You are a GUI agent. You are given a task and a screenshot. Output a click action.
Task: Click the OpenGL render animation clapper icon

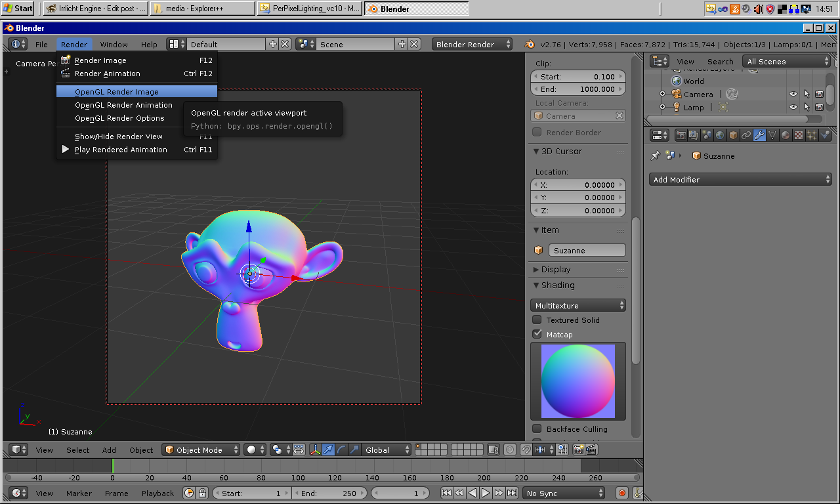point(591,450)
